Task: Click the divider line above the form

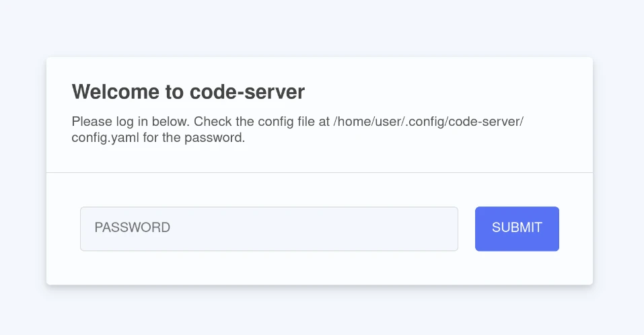Action: click(x=319, y=173)
